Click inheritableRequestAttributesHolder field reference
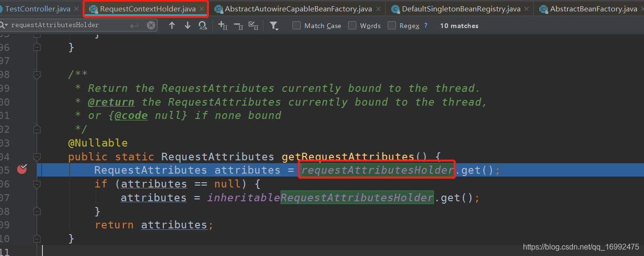644x256 pixels. pos(320,197)
